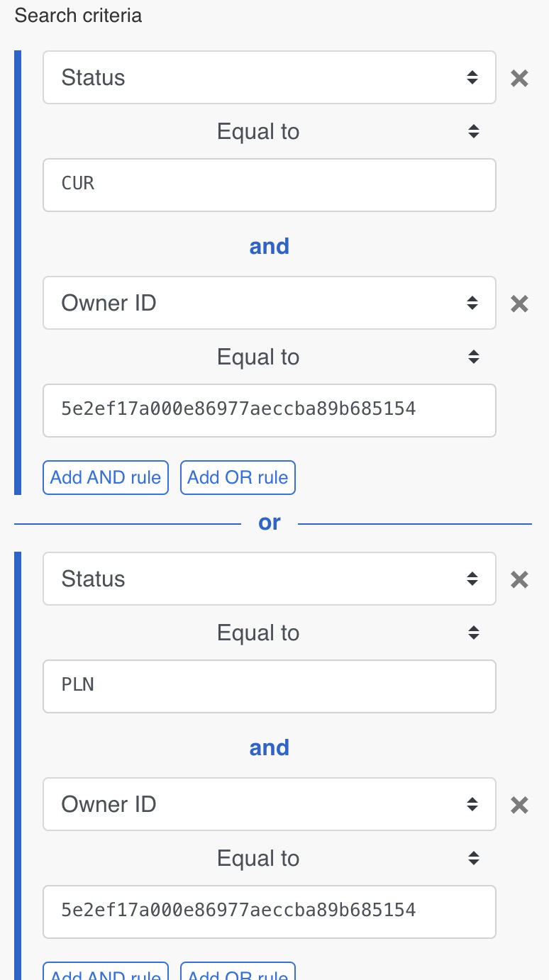Open Owner ID field dropdown in PLN group
Image resolution: width=549 pixels, height=980 pixels.
[x=269, y=804]
